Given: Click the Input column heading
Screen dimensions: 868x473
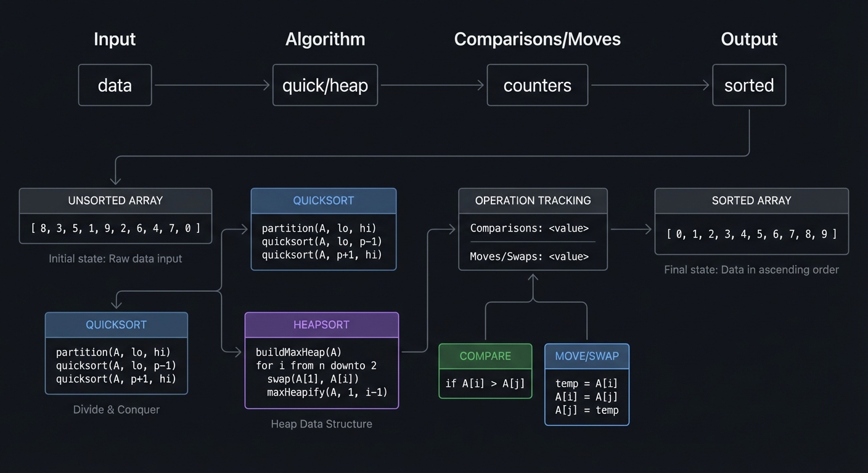Looking at the screenshot, I should [115, 39].
